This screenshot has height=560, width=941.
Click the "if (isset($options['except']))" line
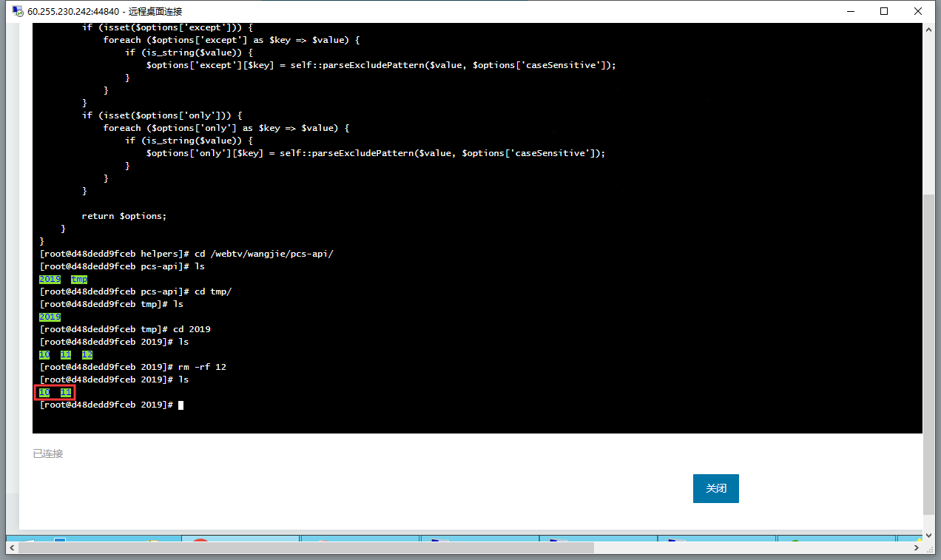click(167, 27)
